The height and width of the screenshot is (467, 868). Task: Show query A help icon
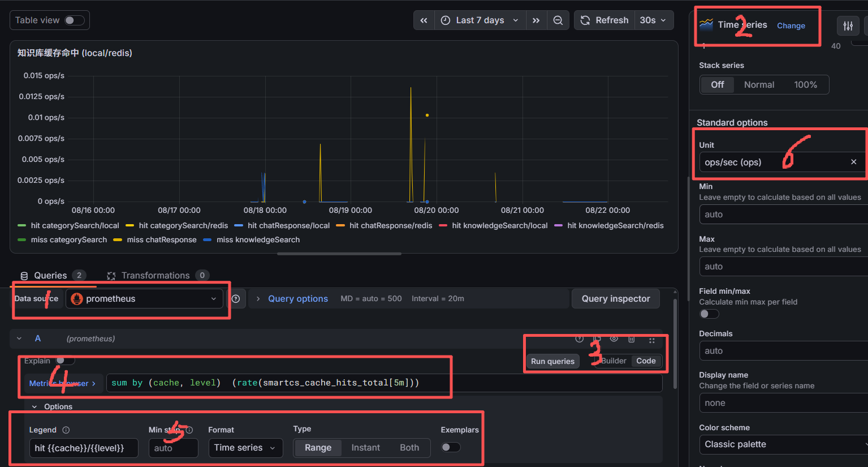point(579,339)
